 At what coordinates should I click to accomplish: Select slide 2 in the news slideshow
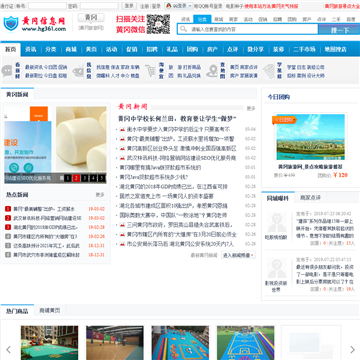[76, 178]
